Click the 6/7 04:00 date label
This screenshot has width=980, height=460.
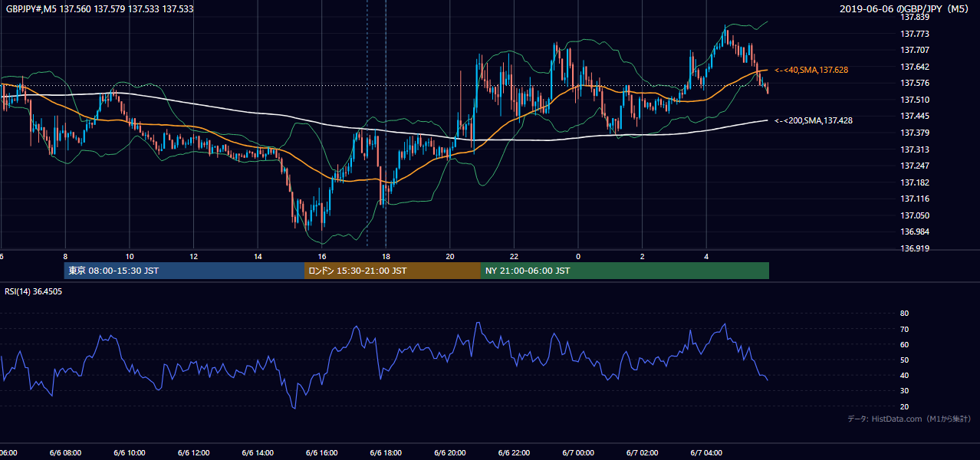tap(706, 453)
